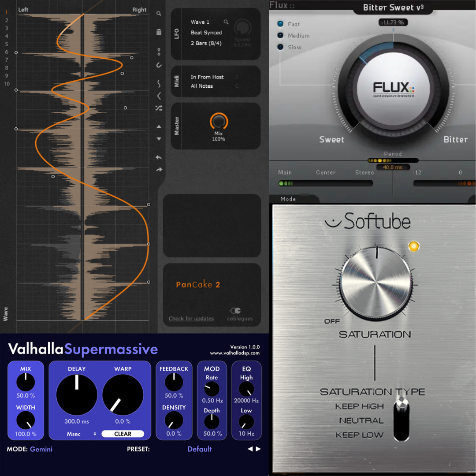Select the curved line drawing tool
Viewport: 476px width, 476px height.
(x=159, y=65)
